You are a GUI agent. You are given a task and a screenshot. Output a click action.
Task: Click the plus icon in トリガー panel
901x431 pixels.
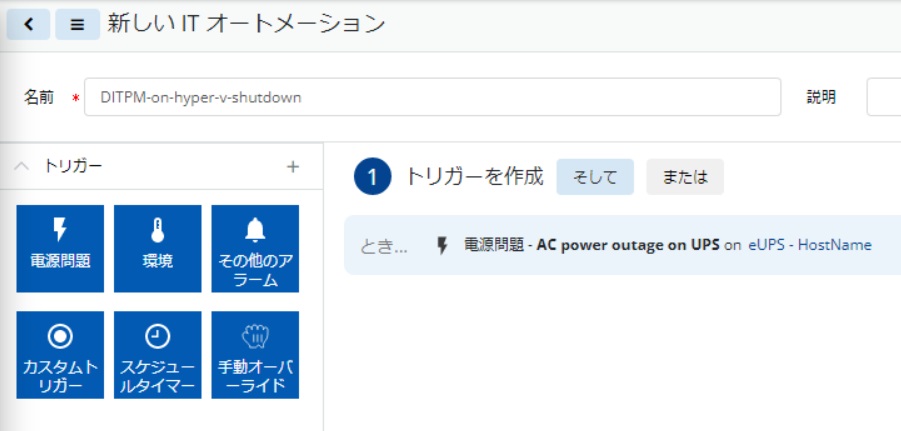(293, 167)
